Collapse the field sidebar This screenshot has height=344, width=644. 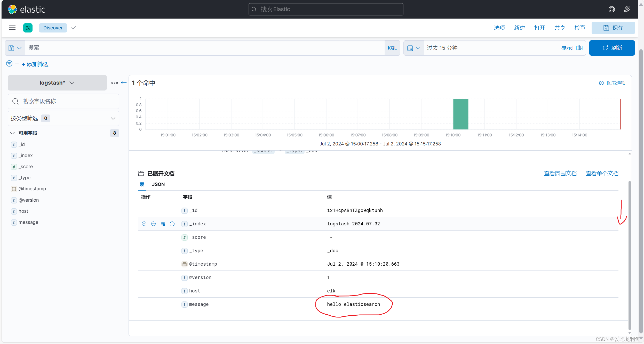pos(124,83)
